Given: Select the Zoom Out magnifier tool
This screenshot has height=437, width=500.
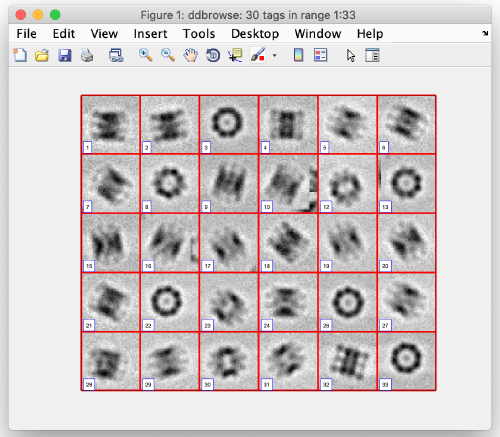Looking at the screenshot, I should coord(168,55).
